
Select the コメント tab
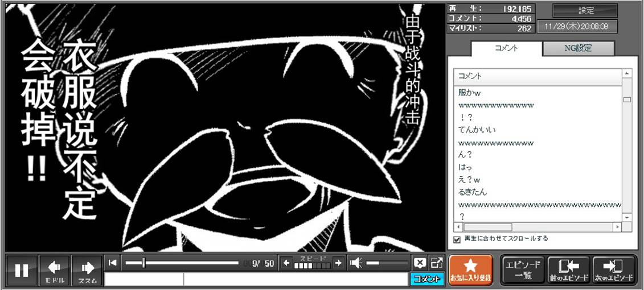pyautogui.click(x=506, y=48)
